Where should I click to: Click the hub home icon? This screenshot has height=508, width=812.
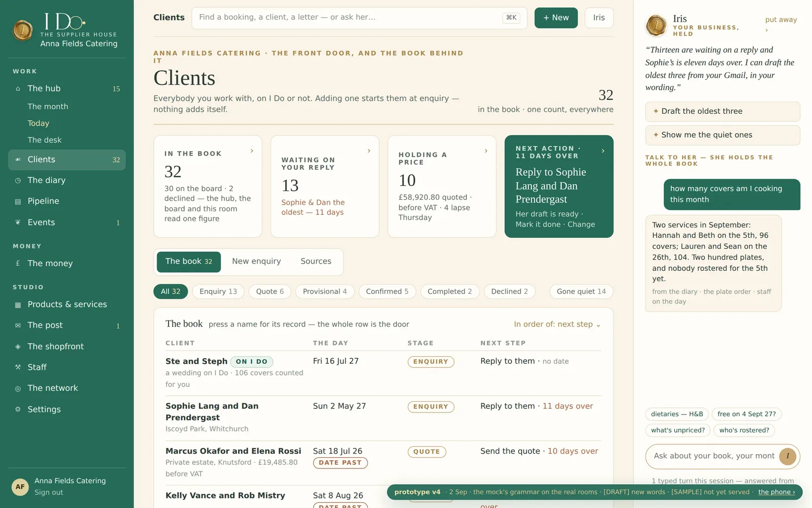click(18, 88)
